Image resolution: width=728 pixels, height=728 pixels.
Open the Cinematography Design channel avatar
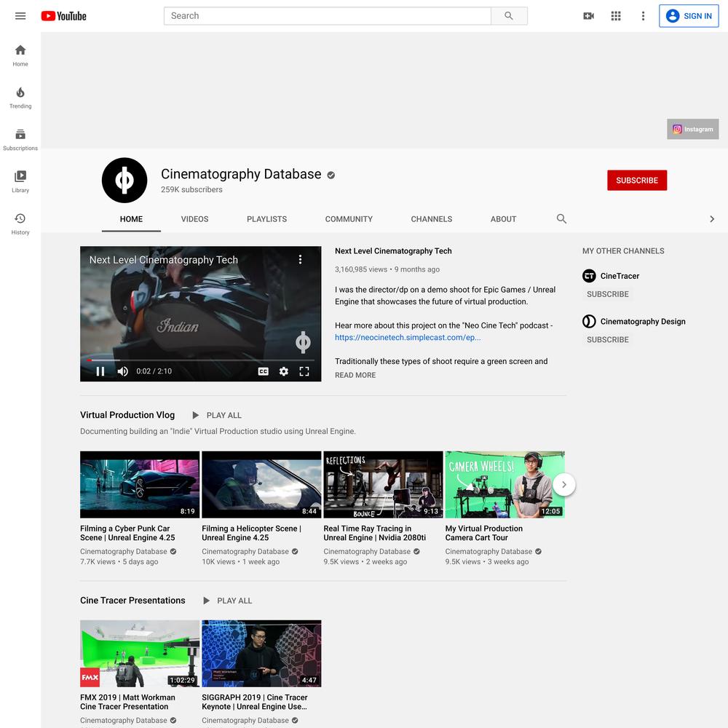point(589,321)
